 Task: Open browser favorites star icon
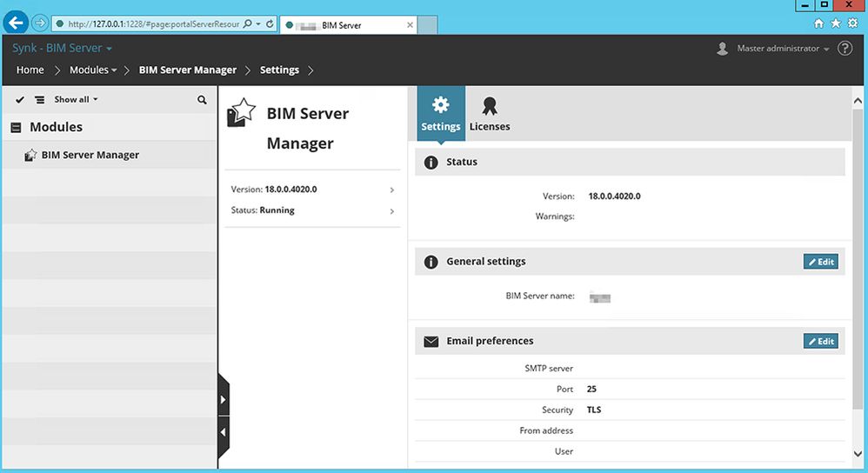coord(836,23)
